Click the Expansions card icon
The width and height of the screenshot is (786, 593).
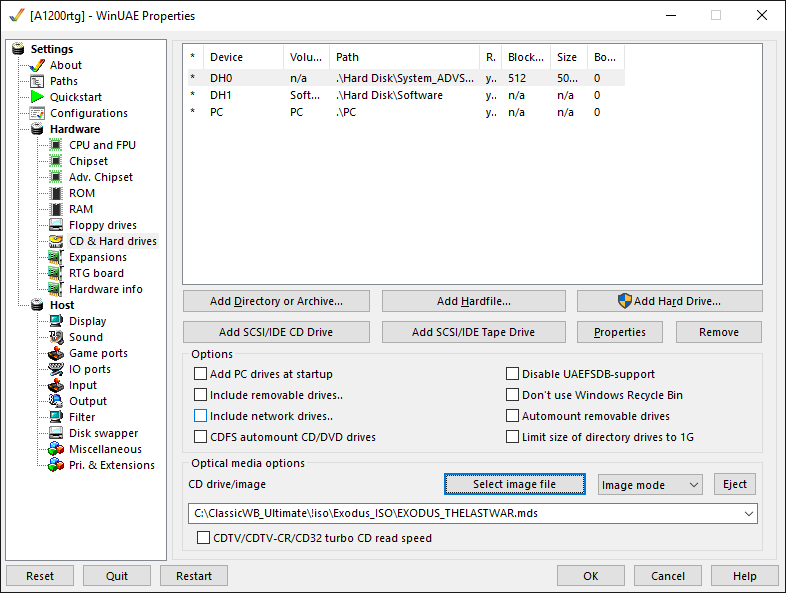[x=56, y=257]
